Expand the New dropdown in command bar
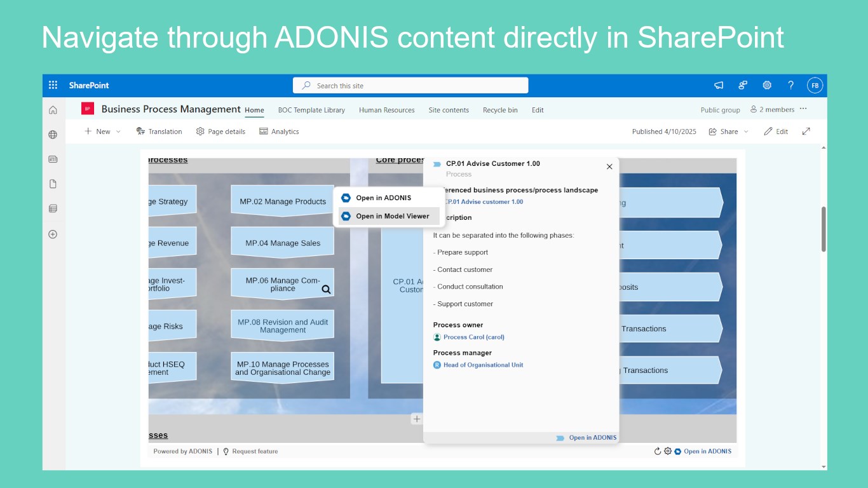Viewport: 868px width, 488px height. pos(102,132)
